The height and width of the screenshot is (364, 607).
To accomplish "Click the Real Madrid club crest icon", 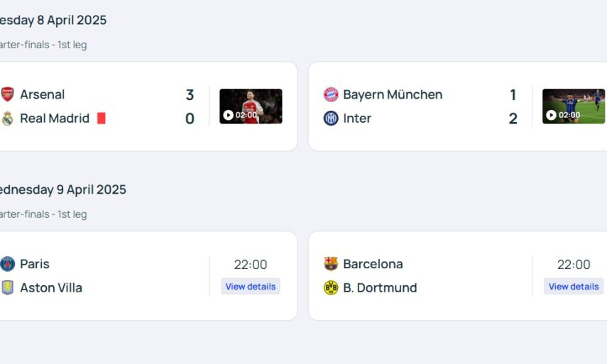I will (x=7, y=118).
